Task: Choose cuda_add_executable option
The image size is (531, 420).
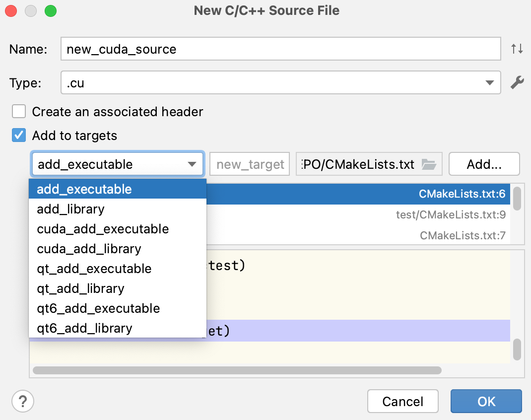Action: tap(103, 229)
